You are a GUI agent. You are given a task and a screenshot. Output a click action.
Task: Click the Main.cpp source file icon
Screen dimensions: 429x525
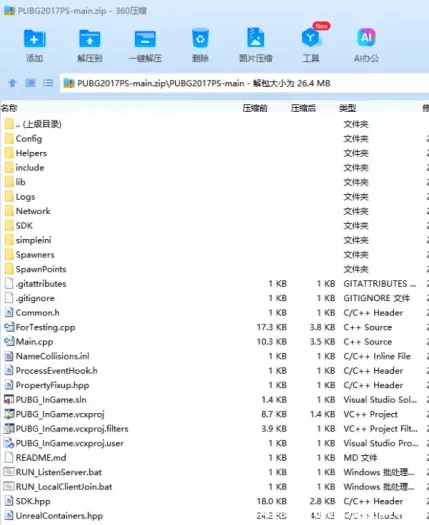click(x=9, y=342)
